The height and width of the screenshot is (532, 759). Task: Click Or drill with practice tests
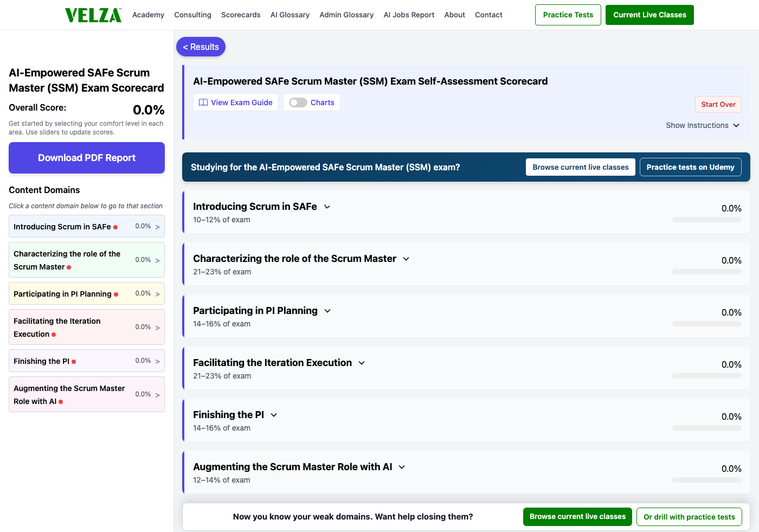[689, 517]
